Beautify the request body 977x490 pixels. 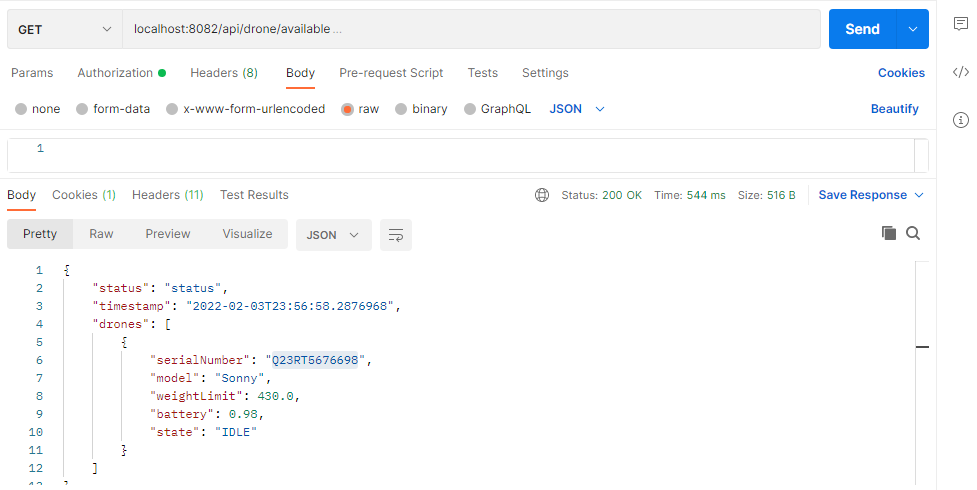point(895,109)
